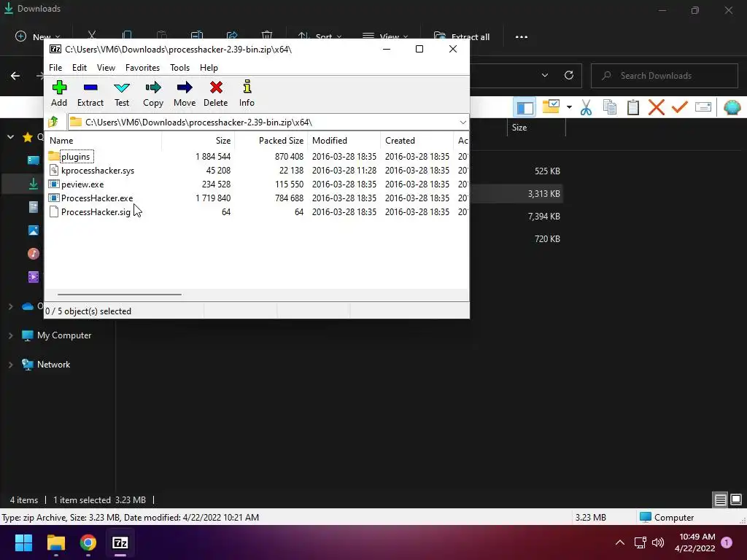The width and height of the screenshot is (747, 560).
Task: Click the folder options checkmark icon
Action: click(551, 106)
